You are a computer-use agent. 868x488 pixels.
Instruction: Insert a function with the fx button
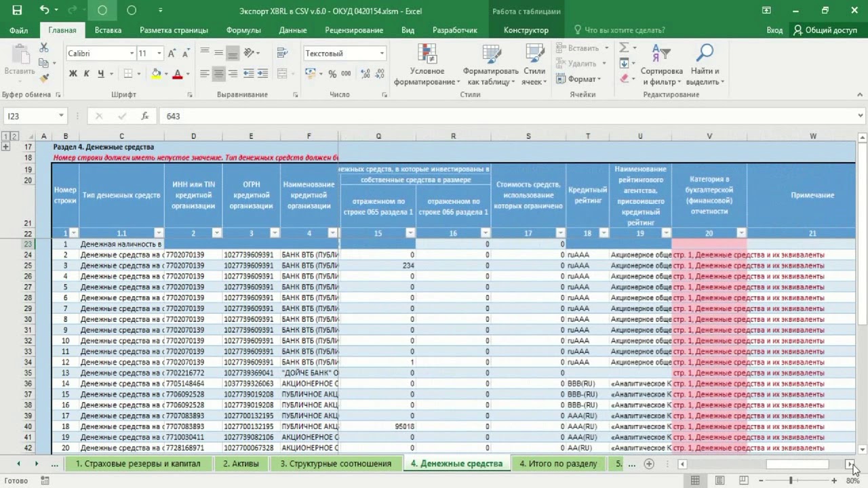[x=144, y=116]
